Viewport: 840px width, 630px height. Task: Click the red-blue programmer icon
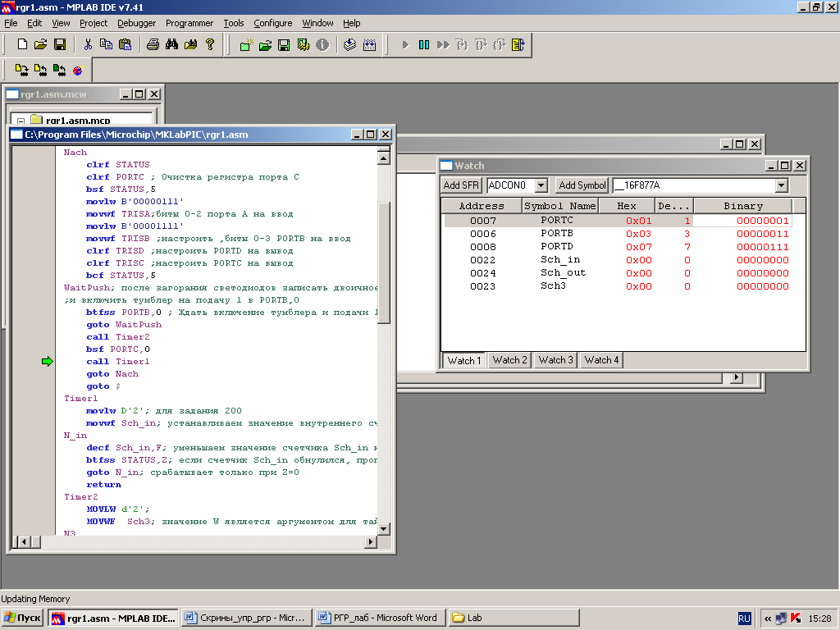pyautogui.click(x=78, y=71)
